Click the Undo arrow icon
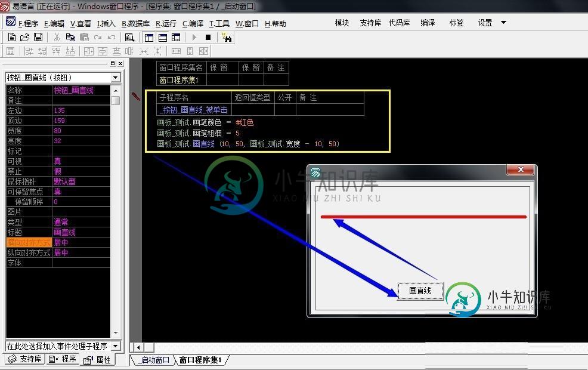This screenshot has height=370, width=588. click(112, 37)
